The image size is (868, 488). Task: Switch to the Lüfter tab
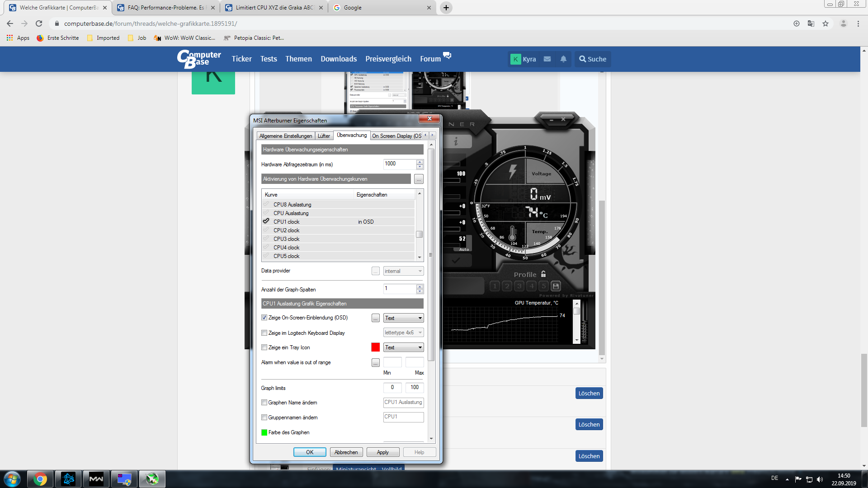324,136
